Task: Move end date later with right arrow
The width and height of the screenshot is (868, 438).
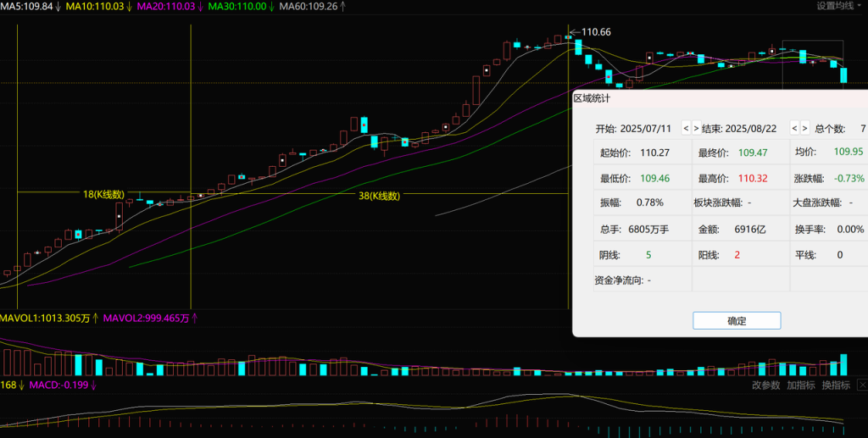Action: pyautogui.click(x=804, y=129)
